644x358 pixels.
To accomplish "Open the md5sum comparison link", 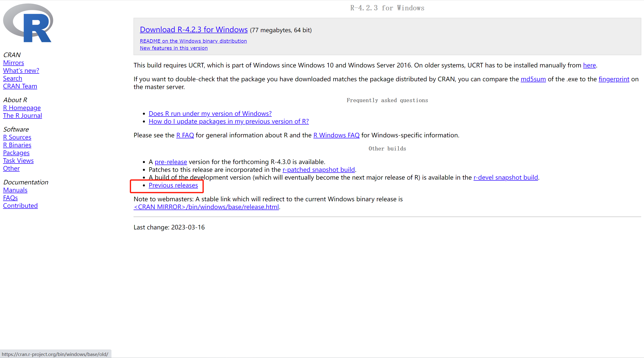I will click(533, 79).
